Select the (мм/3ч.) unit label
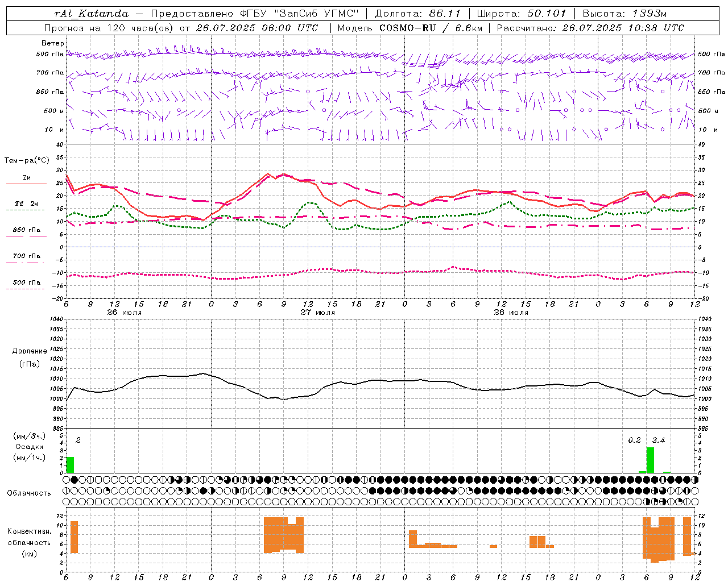This screenshot has height=582, width=728. (x=29, y=436)
